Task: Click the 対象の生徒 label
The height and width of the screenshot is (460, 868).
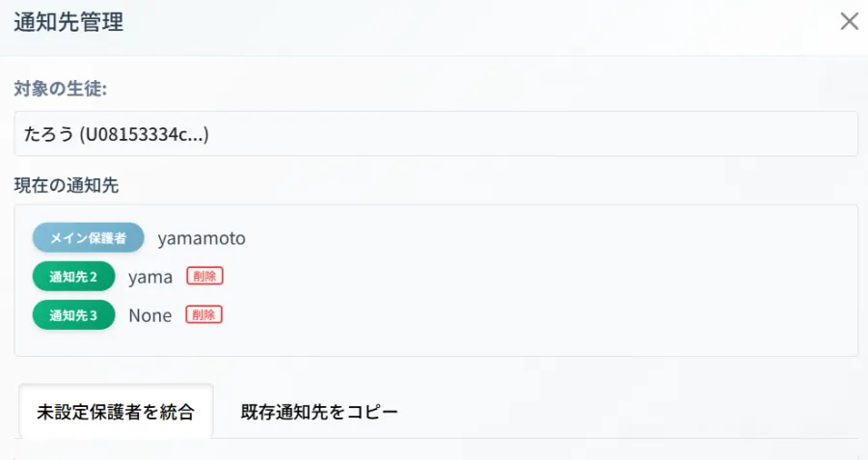Action: pyautogui.click(x=60, y=89)
